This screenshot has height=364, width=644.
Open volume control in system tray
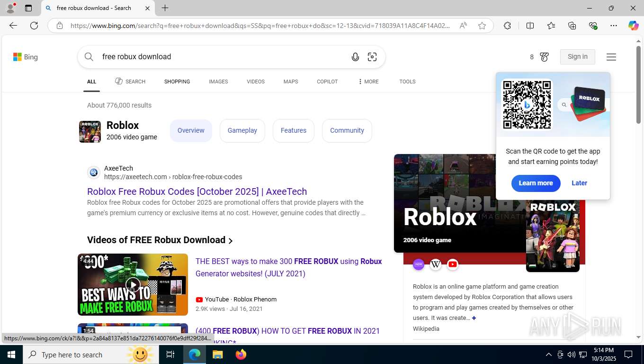point(572,355)
